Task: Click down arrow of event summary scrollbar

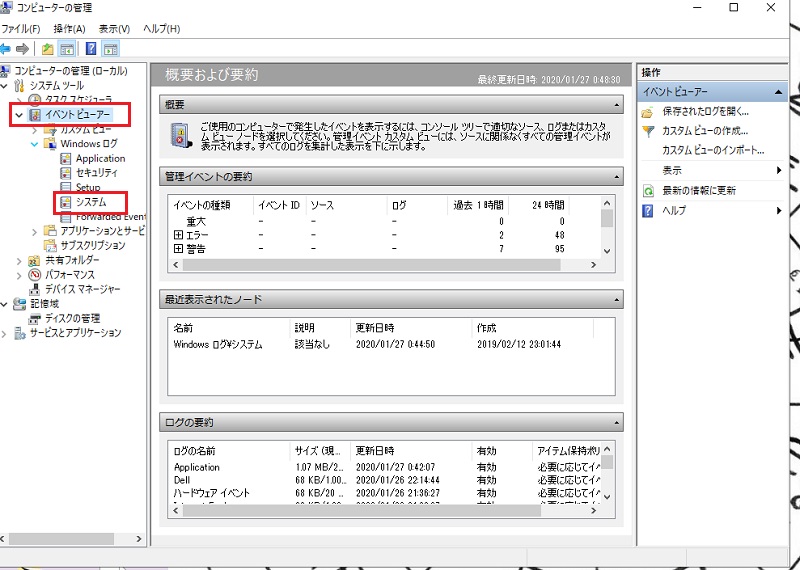Action: tap(607, 251)
